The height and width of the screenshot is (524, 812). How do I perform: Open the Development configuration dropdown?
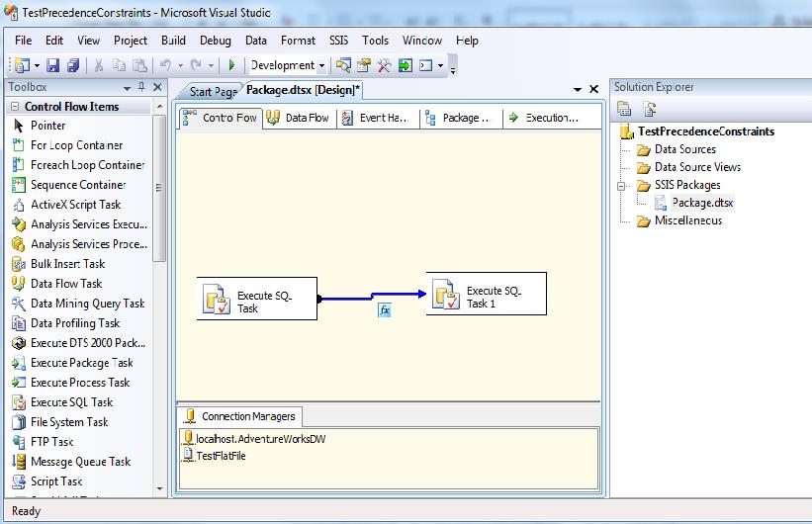(322, 65)
